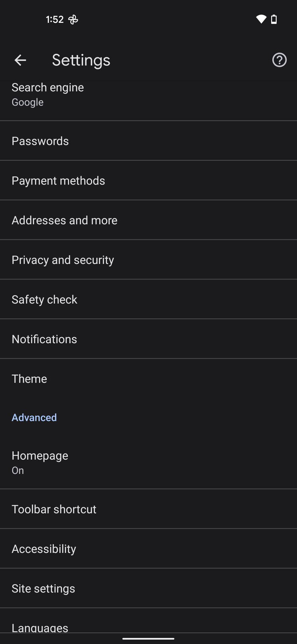This screenshot has height=644, width=297.
Task: Tap the battery status icon
Action: (x=274, y=19)
